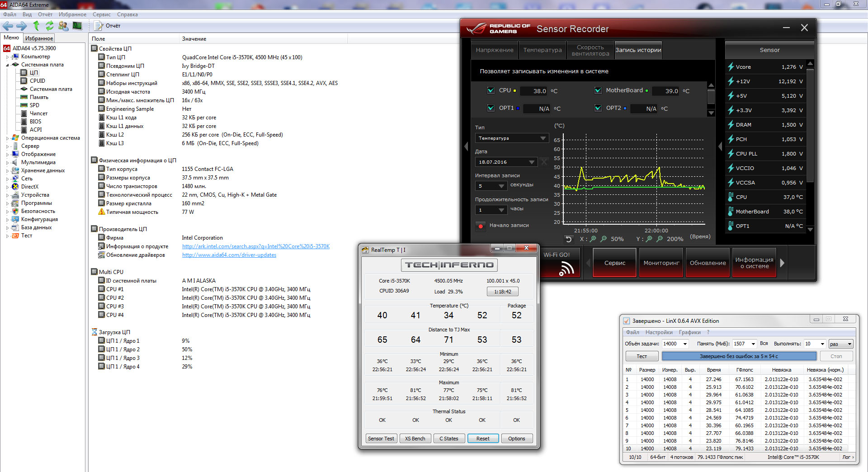Click the lightning icon next to Vcore

[731, 67]
